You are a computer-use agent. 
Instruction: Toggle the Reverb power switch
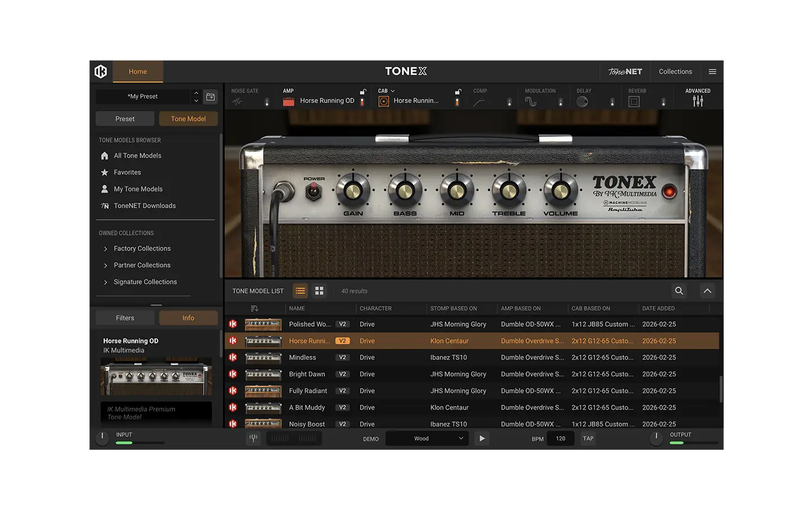tap(664, 102)
